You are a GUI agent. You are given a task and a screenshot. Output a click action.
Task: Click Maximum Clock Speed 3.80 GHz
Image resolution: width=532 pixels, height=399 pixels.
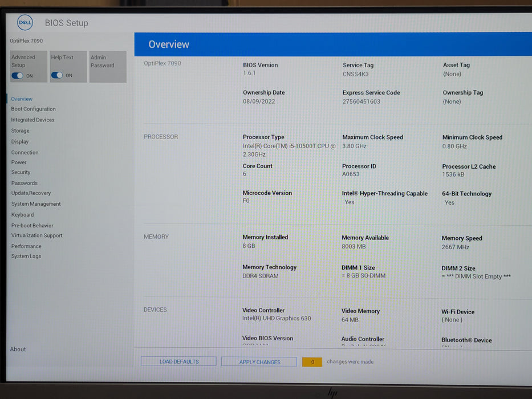pos(354,146)
